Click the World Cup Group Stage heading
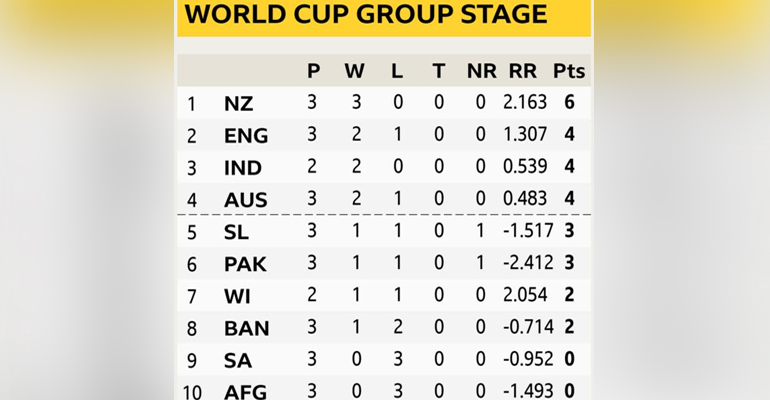 366,13
